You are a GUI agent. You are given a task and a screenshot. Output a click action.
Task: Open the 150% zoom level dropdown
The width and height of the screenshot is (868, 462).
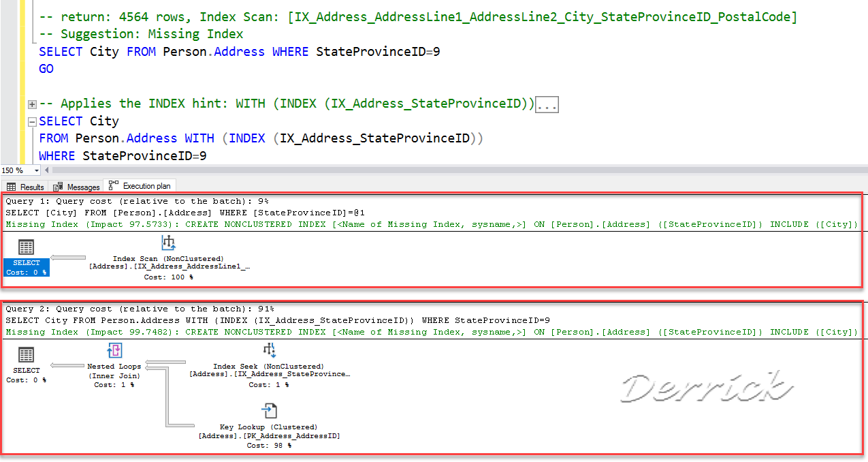click(35, 170)
